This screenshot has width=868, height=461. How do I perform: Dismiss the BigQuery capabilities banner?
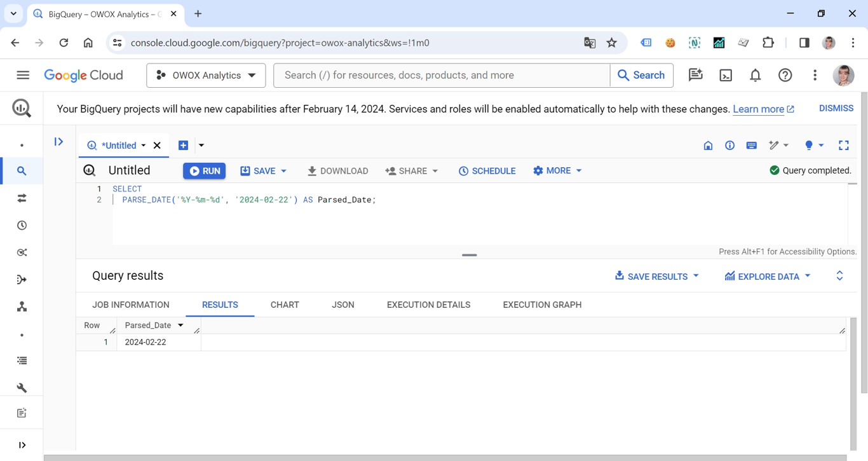[836, 109]
